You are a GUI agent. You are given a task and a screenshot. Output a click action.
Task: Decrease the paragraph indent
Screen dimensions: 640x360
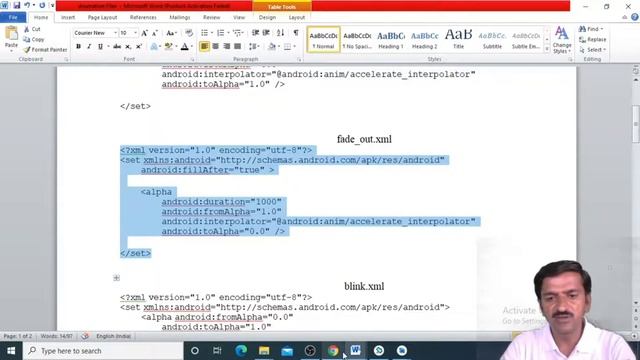(x=256, y=33)
